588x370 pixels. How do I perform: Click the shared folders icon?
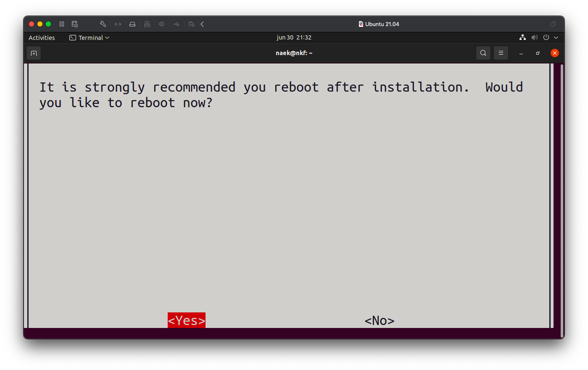(x=192, y=24)
